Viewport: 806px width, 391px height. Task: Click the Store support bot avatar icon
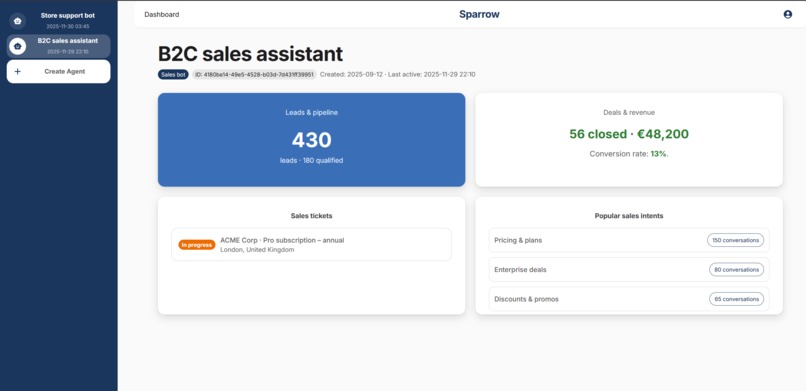(x=17, y=21)
